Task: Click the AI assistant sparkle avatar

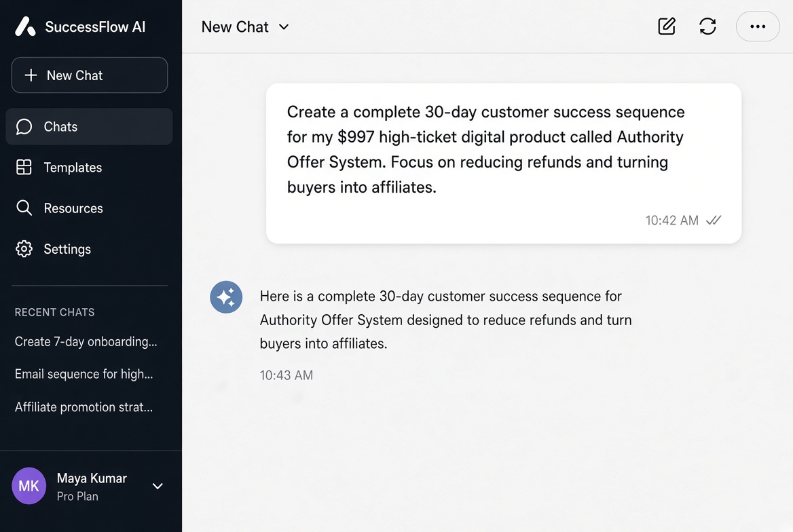Action: 226,297
